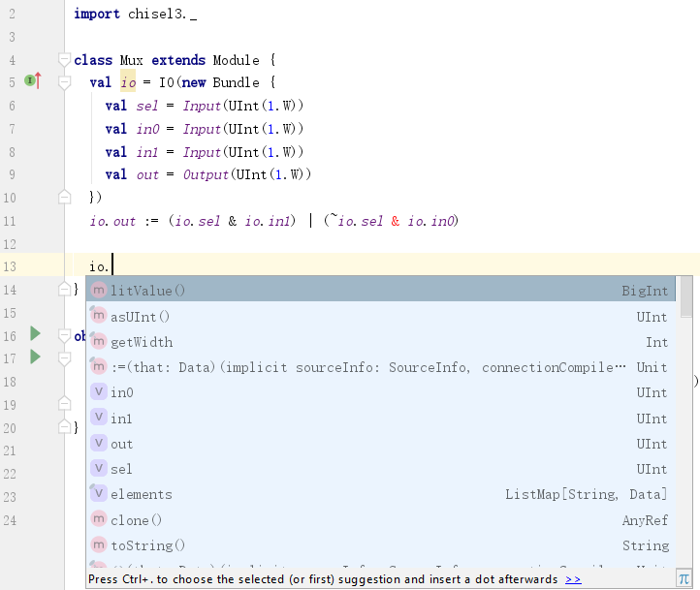Click the method icon beside asUInt()
The width and height of the screenshot is (700, 590).
(x=98, y=315)
